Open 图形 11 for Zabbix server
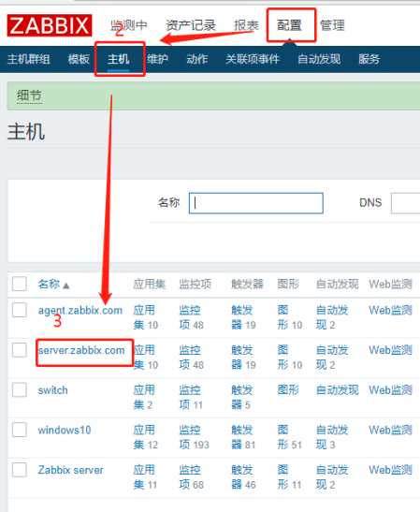 pyautogui.click(x=289, y=477)
